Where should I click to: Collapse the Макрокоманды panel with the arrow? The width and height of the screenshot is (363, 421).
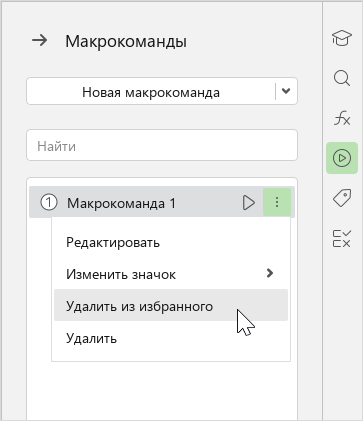[x=39, y=41]
